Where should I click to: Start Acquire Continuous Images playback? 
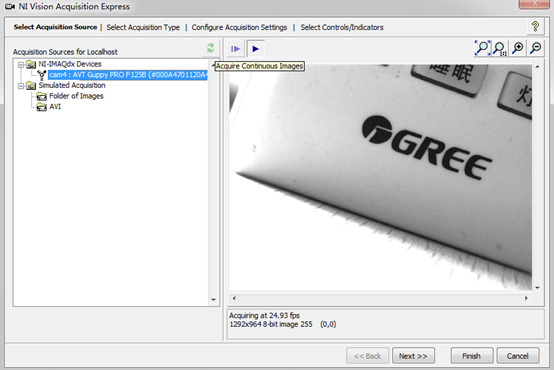(255, 49)
